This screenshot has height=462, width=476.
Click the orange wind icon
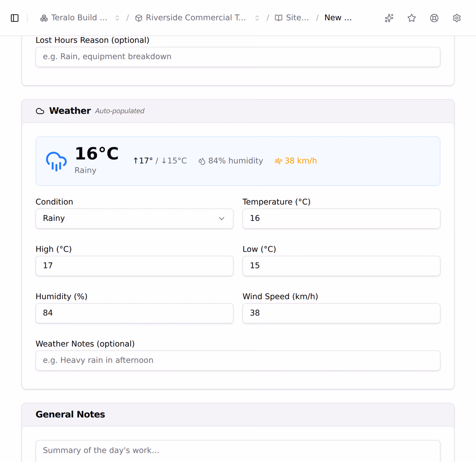tap(278, 161)
